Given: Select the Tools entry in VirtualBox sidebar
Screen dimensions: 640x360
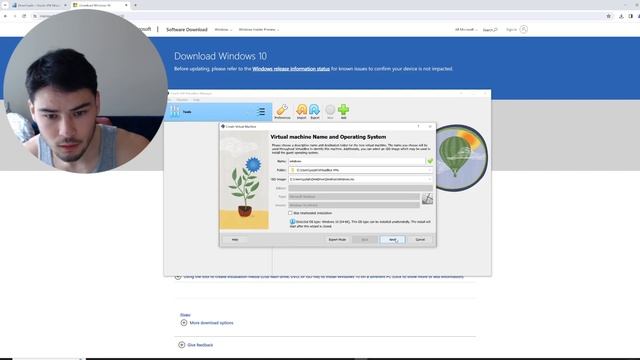Looking at the screenshot, I should point(218,111).
